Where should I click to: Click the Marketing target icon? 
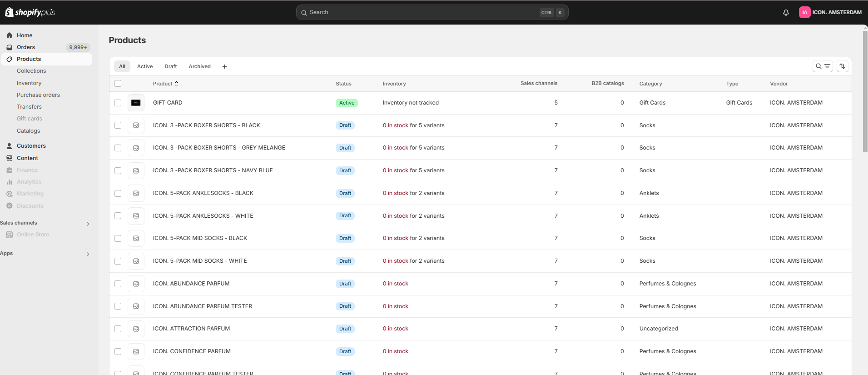[x=9, y=194]
